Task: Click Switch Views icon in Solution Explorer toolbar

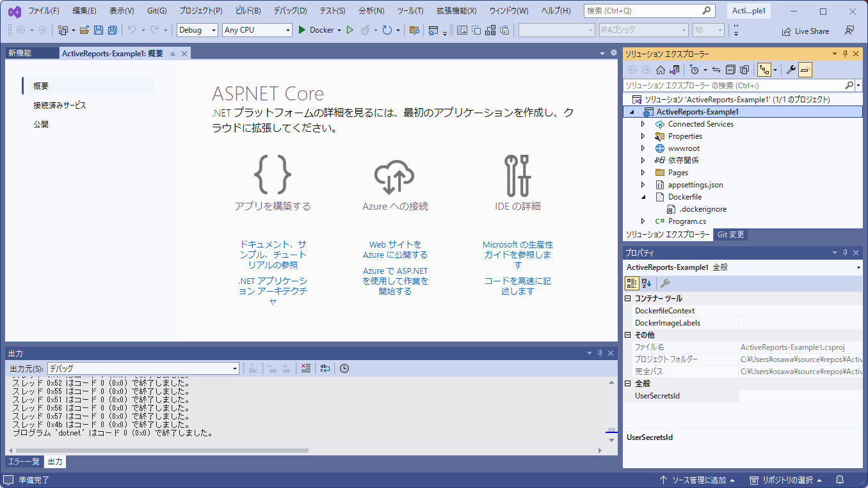Action: click(674, 70)
